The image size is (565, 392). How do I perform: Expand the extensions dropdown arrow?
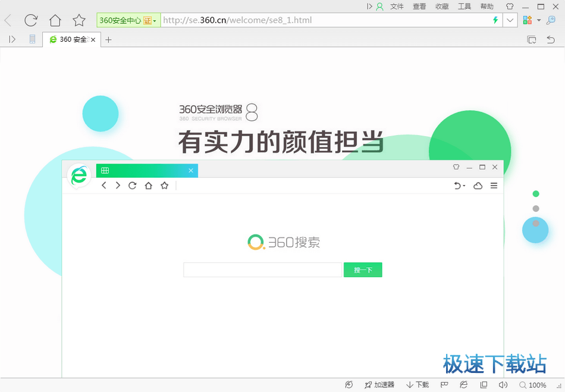539,20
